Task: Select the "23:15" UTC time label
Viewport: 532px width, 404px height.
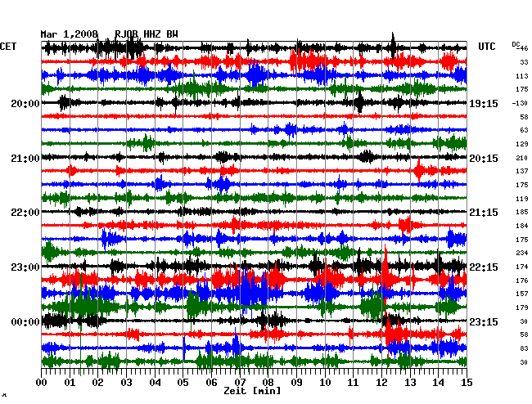Action: tap(484, 321)
